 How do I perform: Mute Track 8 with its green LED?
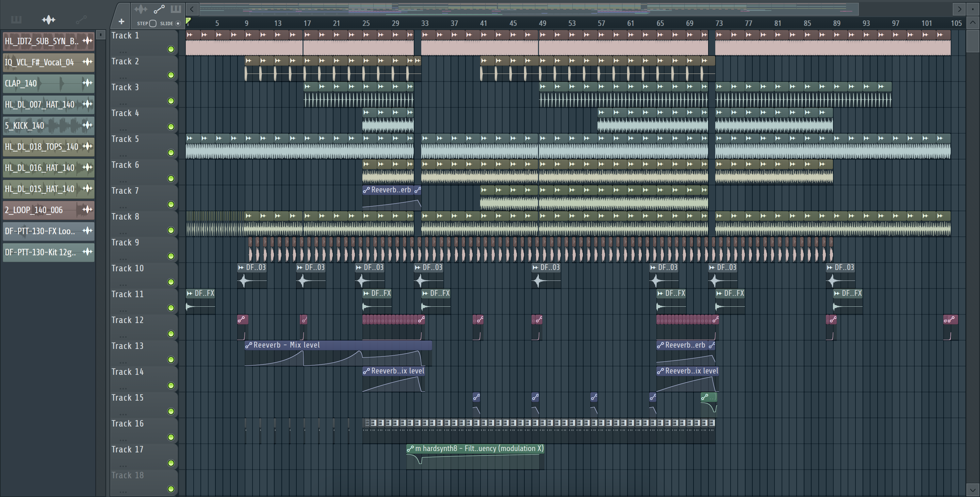point(171,230)
